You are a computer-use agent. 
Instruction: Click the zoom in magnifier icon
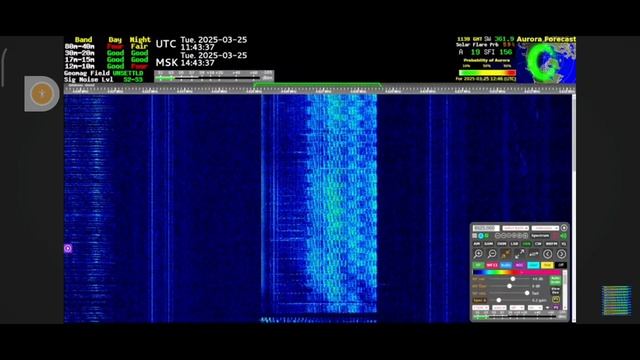click(x=478, y=253)
